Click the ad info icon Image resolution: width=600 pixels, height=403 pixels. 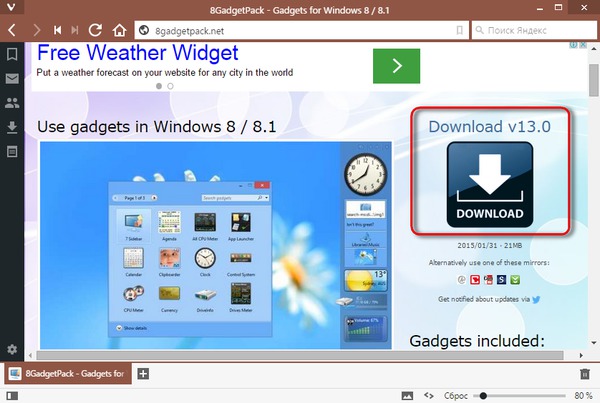click(573, 45)
